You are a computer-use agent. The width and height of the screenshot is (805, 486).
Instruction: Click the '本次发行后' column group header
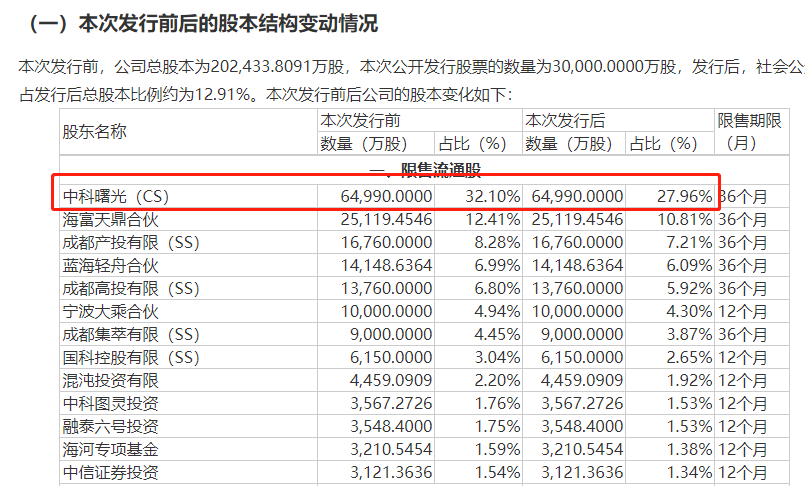565,121
